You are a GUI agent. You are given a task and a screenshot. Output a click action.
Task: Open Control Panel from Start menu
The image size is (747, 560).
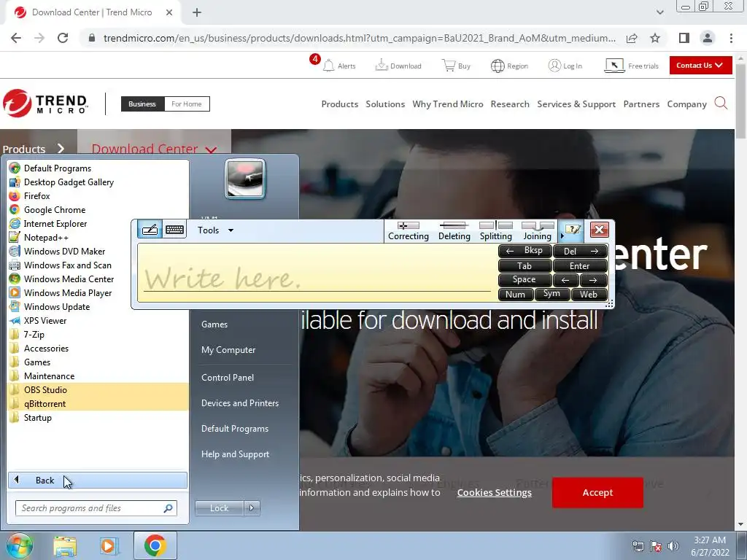[x=228, y=377]
